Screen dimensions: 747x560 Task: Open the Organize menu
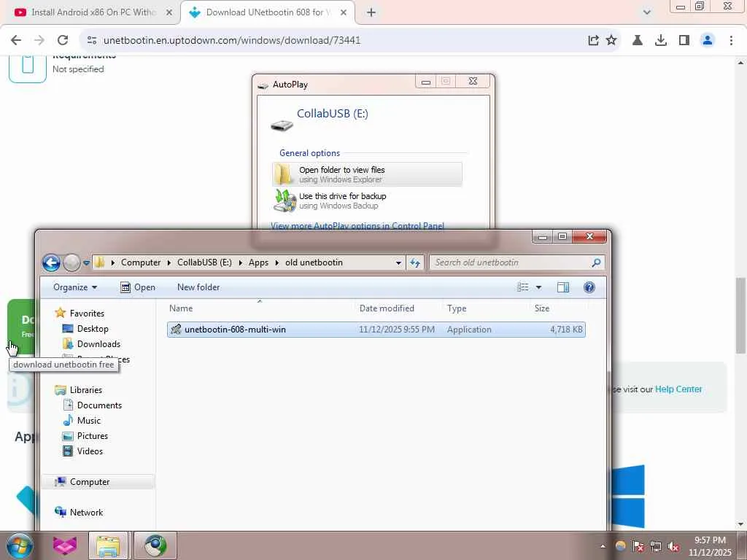tap(75, 287)
